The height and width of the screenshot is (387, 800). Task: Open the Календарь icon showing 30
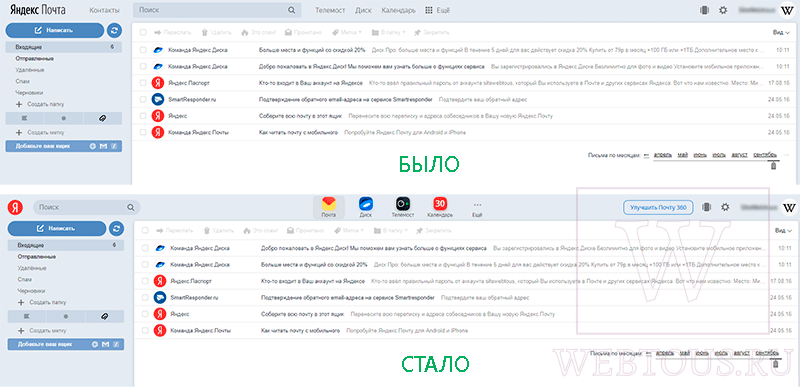[x=440, y=208]
